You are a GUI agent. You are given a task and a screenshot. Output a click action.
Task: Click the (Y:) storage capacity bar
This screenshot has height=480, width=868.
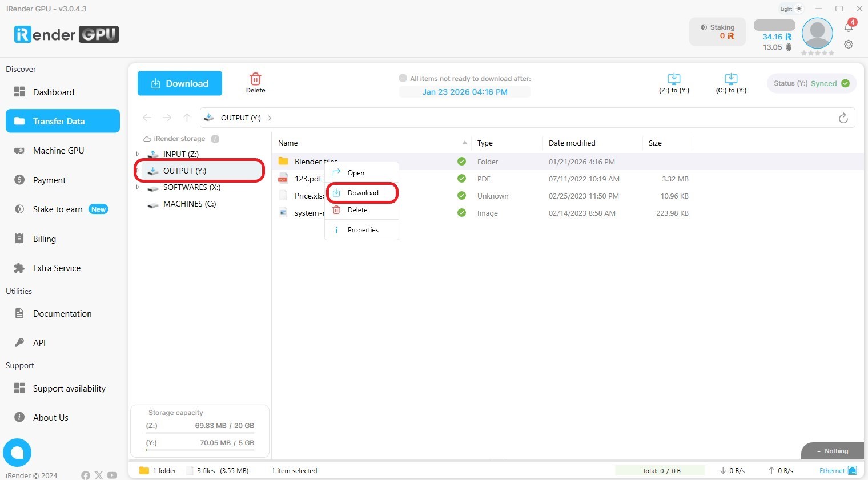click(x=200, y=450)
